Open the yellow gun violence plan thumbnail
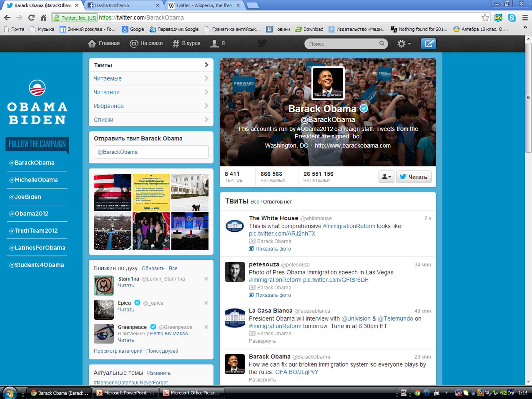532x399 pixels. coord(151,193)
